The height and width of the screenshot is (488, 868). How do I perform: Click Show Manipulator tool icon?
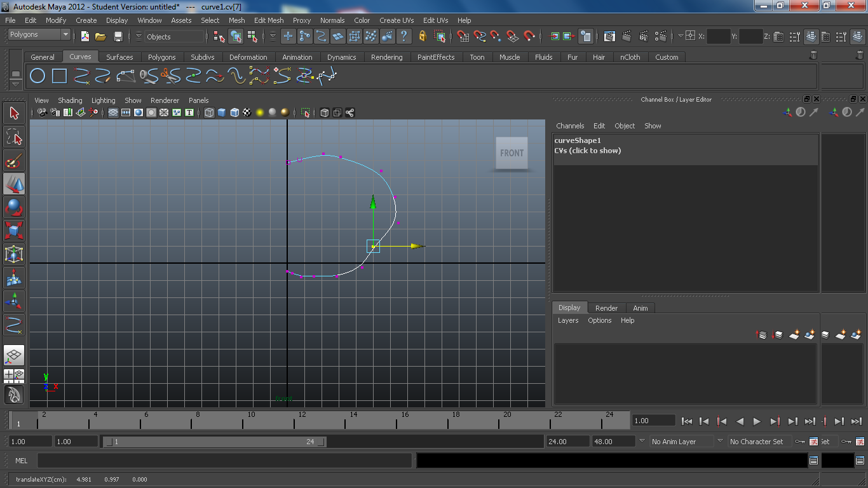[14, 301]
